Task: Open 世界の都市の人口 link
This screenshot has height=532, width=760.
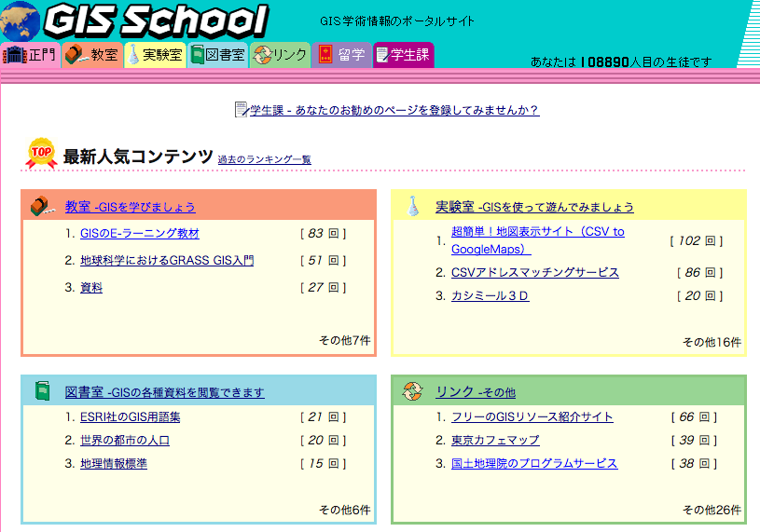Action: point(125,440)
